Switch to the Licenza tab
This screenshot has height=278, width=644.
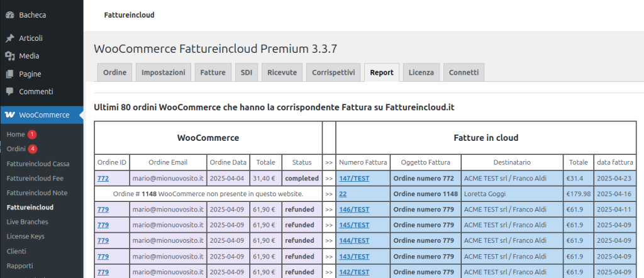[x=421, y=73]
